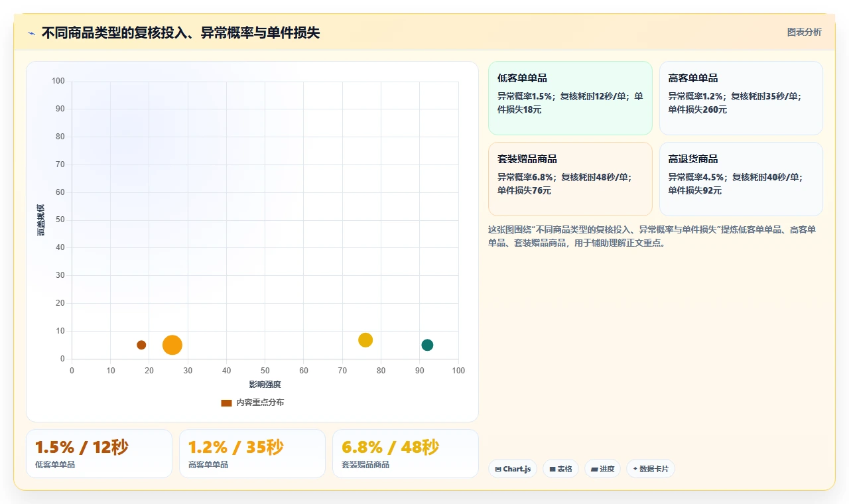Click the 表格 tag icon
The width and height of the screenshot is (849, 504).
tap(553, 469)
